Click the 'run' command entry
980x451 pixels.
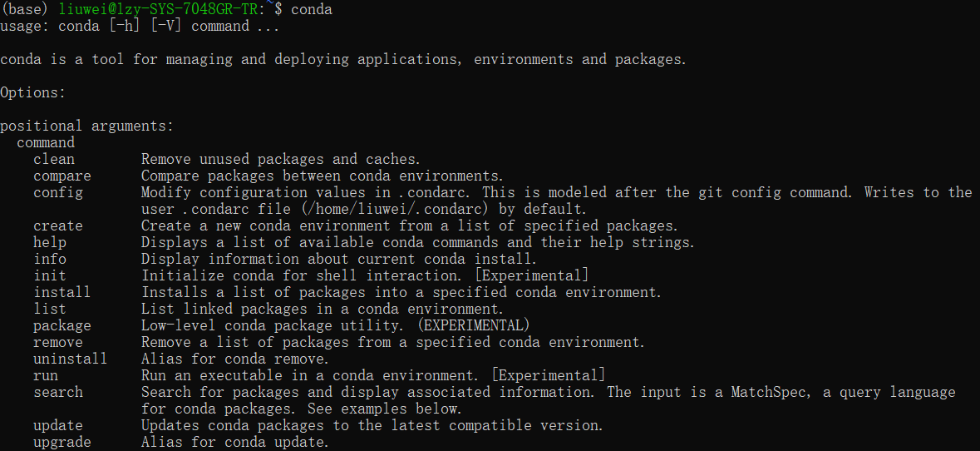[x=46, y=376]
